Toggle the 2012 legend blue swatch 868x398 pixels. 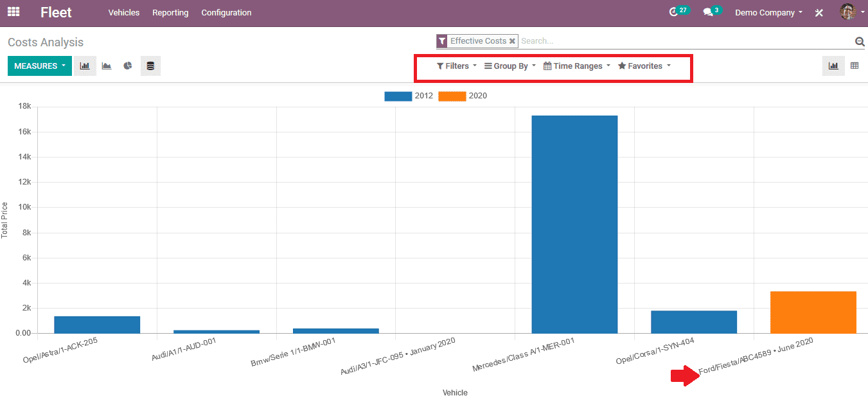(x=398, y=96)
